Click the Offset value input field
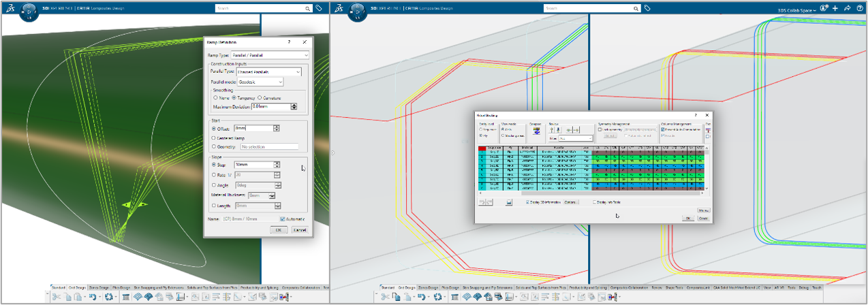The height and width of the screenshot is (305, 868). coord(253,128)
